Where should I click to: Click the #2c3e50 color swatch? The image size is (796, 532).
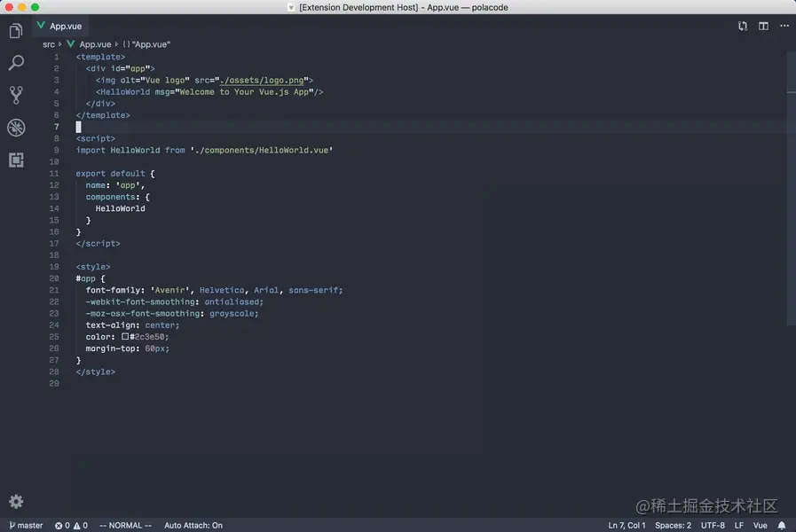(125, 337)
